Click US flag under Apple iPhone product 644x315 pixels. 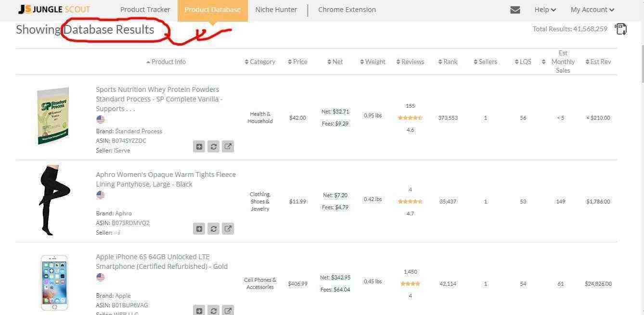click(100, 277)
